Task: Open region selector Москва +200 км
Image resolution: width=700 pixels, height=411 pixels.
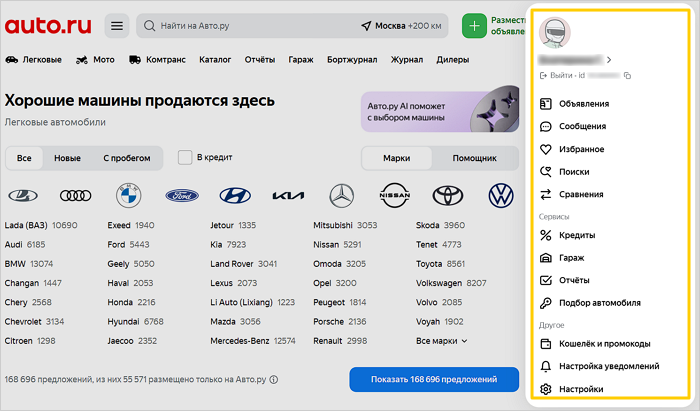Action: (401, 26)
